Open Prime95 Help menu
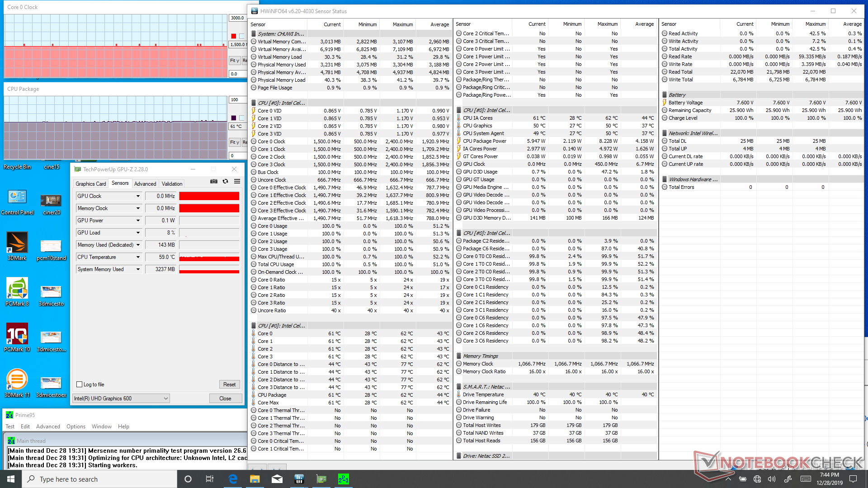This screenshot has height=488, width=868. pyautogui.click(x=123, y=427)
